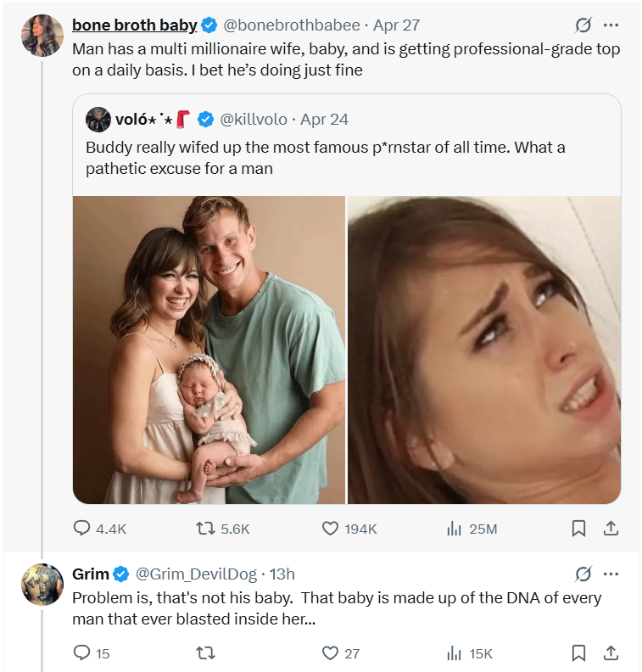Bookmark Grim's reply

pos(578,653)
